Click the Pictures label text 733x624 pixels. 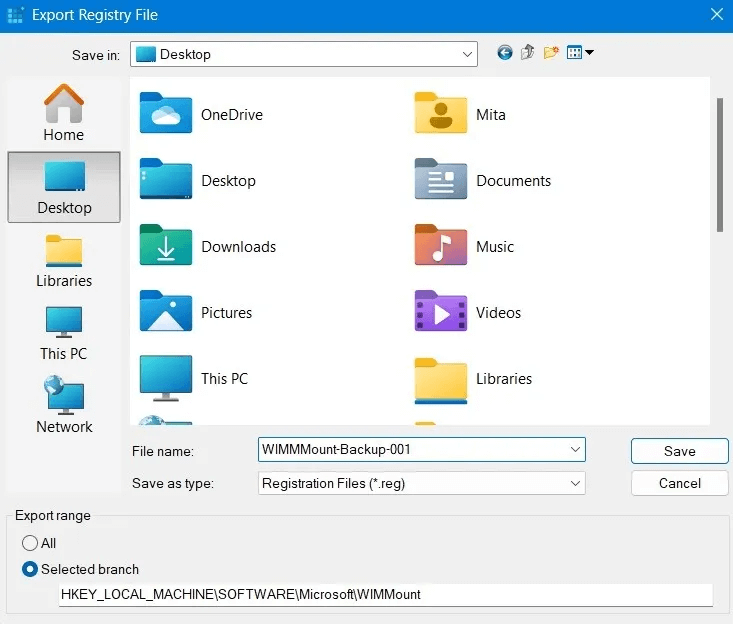pos(226,313)
